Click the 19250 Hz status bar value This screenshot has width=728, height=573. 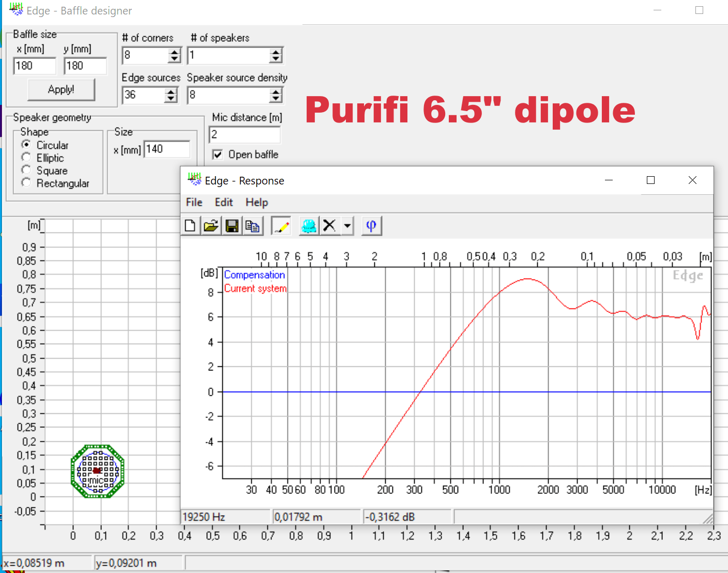pyautogui.click(x=204, y=517)
